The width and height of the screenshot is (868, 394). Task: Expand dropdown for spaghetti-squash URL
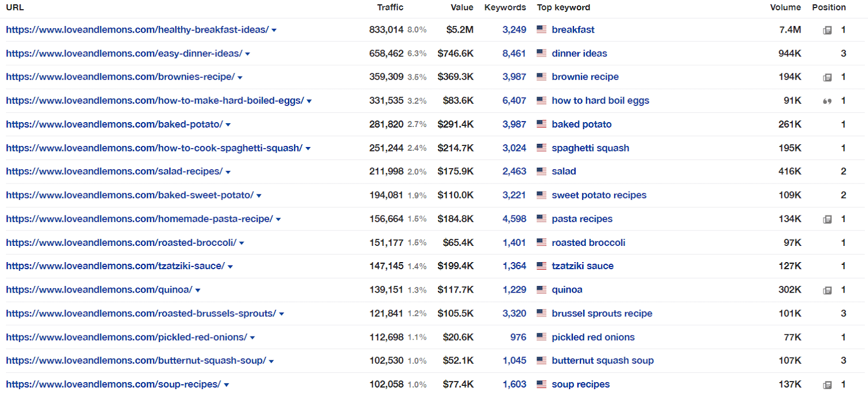[x=308, y=149]
